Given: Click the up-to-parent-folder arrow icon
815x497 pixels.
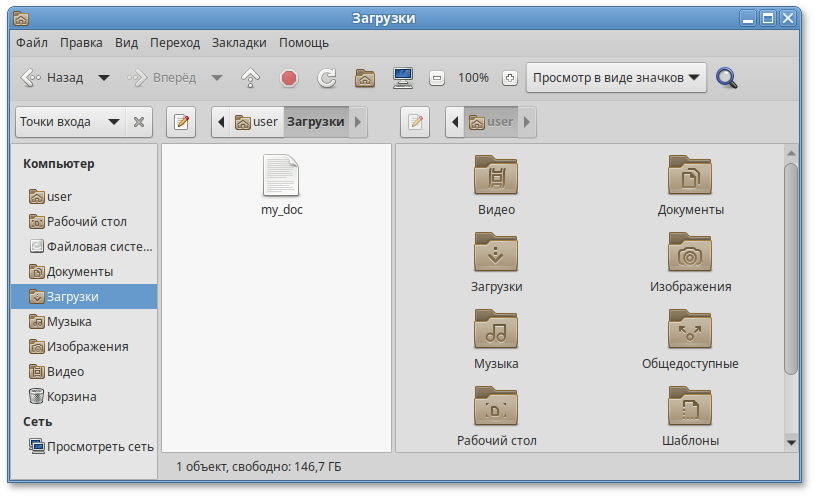Looking at the screenshot, I should click(250, 78).
